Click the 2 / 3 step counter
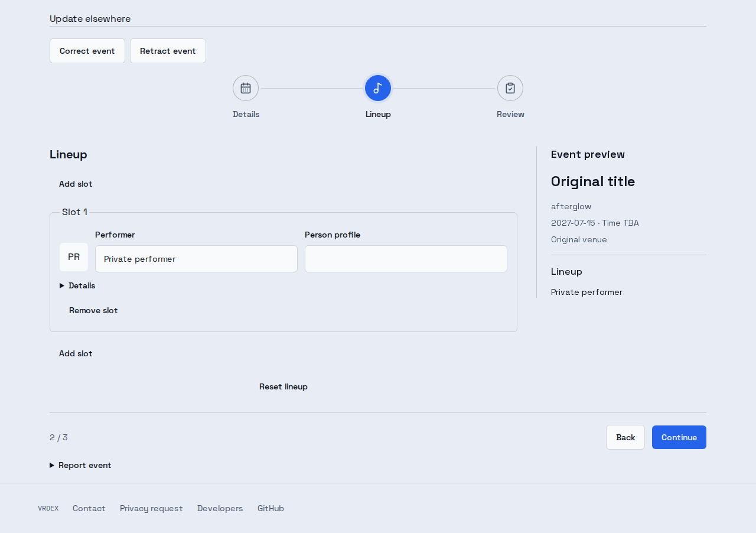 (58, 437)
